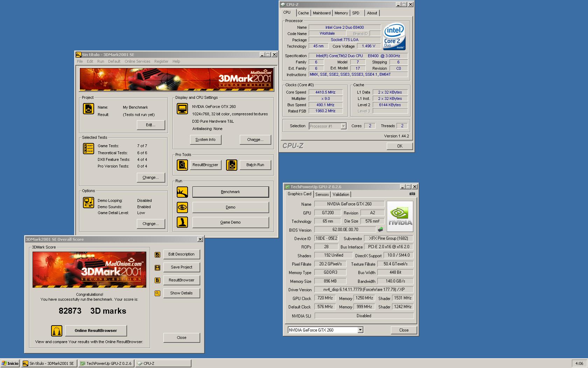Open the Edit menu in 3DMark2001
Image resolution: width=588 pixels, height=368 pixels.
click(x=90, y=61)
